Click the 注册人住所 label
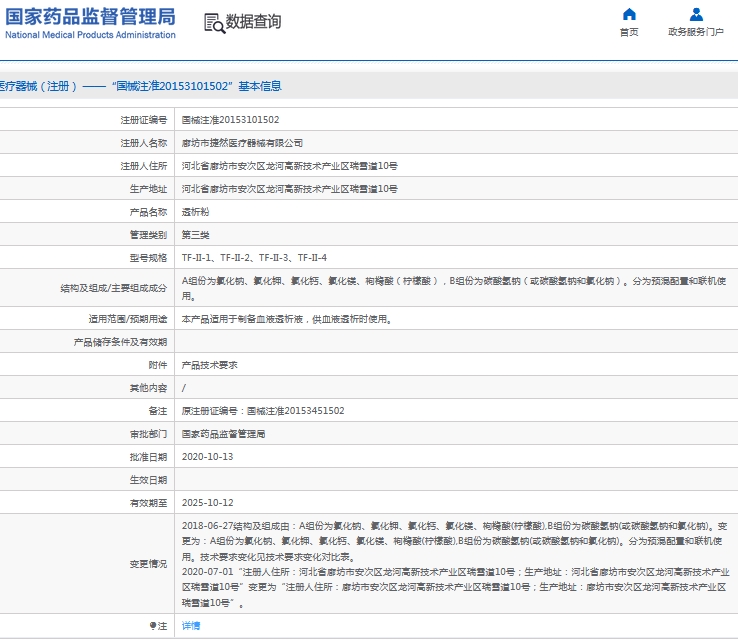The width and height of the screenshot is (738, 640). tap(144, 166)
